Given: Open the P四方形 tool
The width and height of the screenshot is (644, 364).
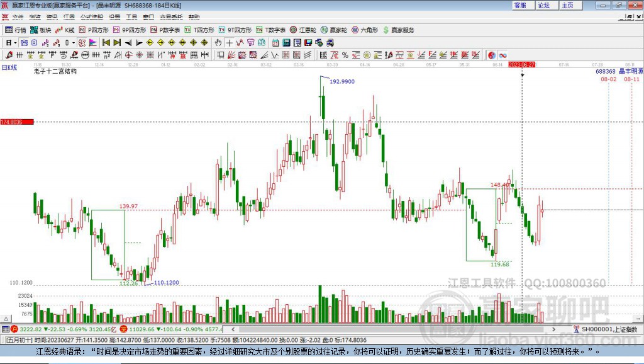Looking at the screenshot, I should (x=93, y=30).
